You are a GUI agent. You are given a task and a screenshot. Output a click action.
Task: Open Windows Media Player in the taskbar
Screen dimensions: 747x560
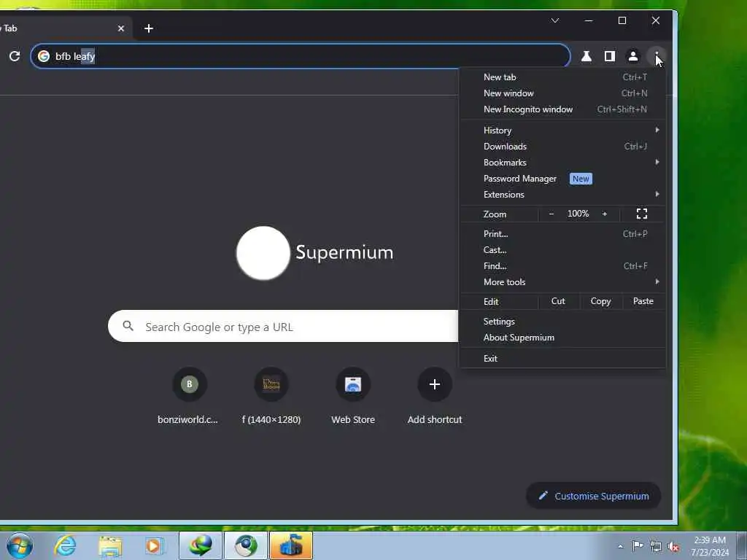(154, 545)
